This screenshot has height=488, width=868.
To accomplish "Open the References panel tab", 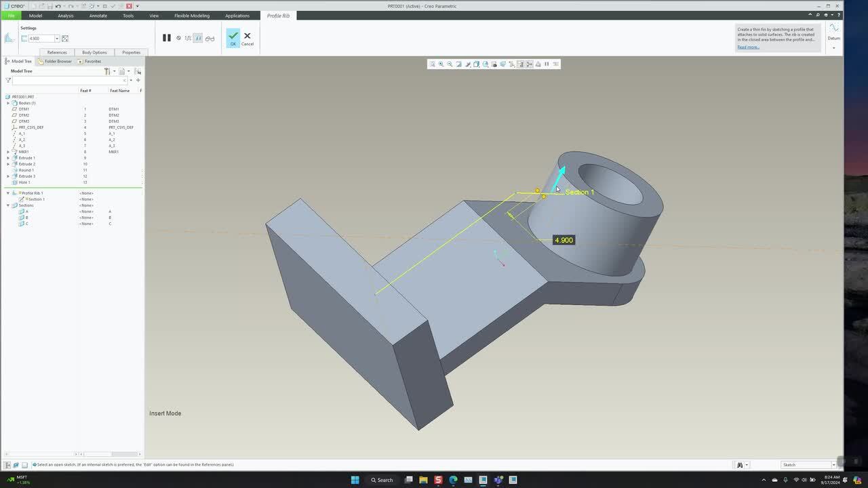I will pos(57,52).
